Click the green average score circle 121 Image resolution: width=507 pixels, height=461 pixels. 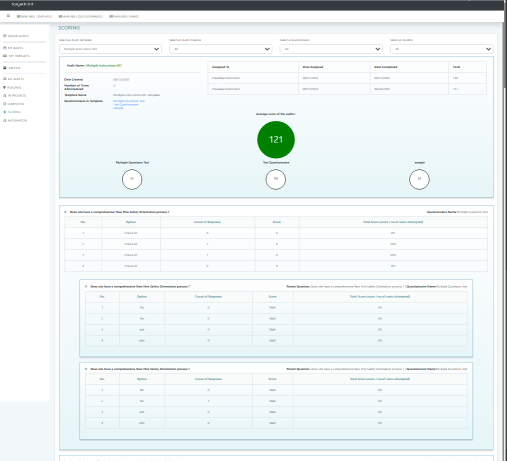tap(276, 140)
